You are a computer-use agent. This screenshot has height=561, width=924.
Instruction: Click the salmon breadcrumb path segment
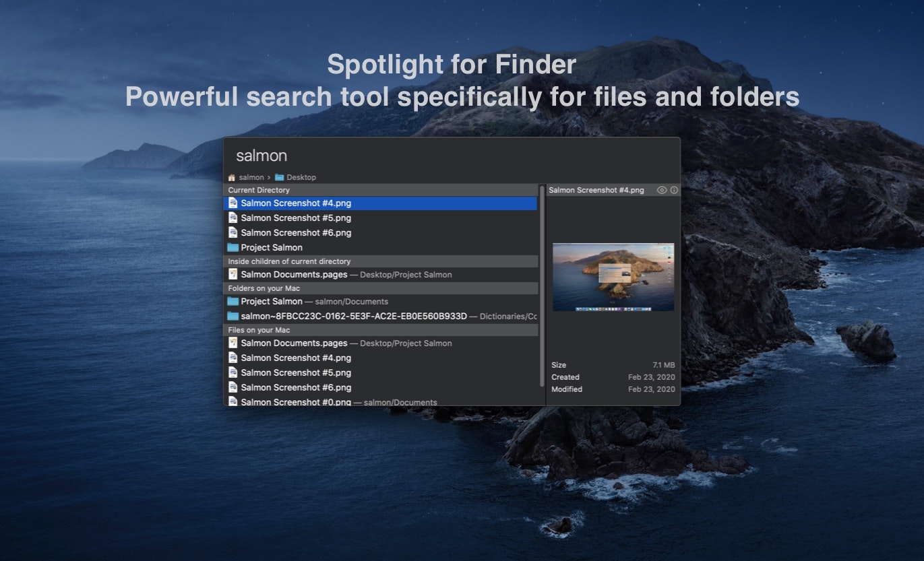[x=251, y=178]
